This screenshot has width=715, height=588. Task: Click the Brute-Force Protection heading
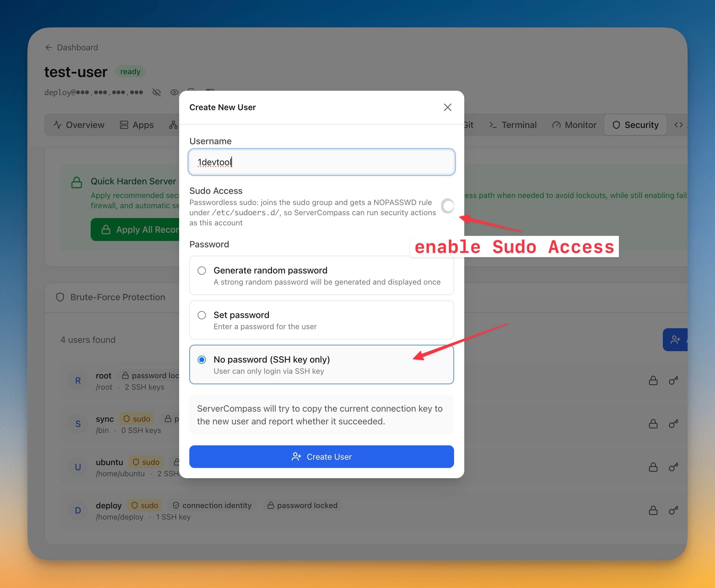[117, 297]
